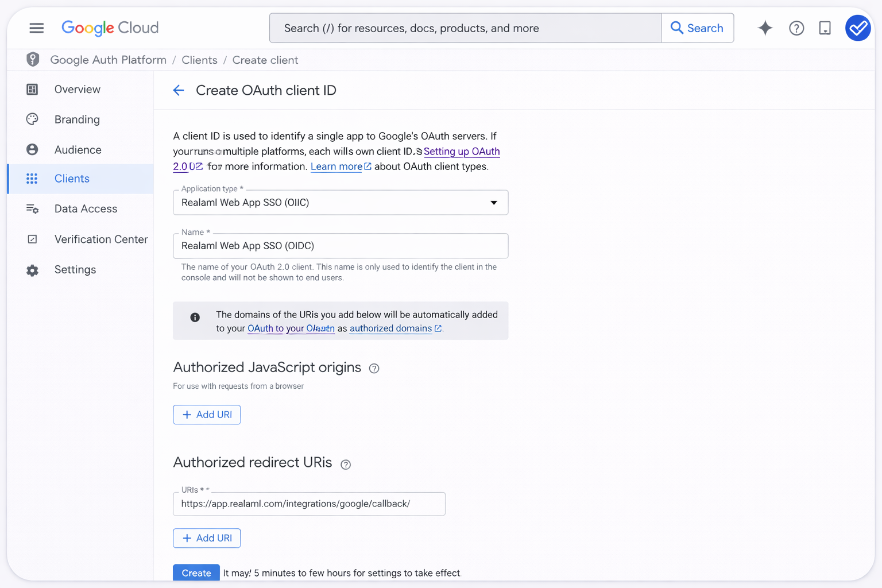Screen dimensions: 882x588
Task: Open Overview in the sidebar
Action: [x=77, y=90]
